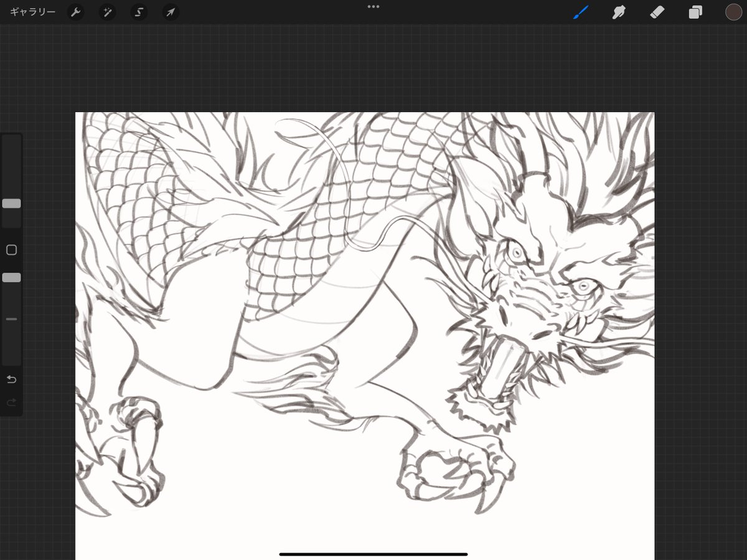Click the brush size slider handle
This screenshot has width=747, height=560.
[11, 203]
